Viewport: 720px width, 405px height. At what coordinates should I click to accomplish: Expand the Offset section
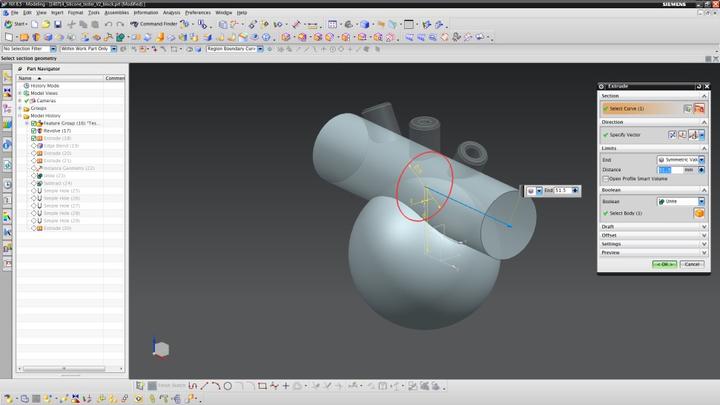652,236
